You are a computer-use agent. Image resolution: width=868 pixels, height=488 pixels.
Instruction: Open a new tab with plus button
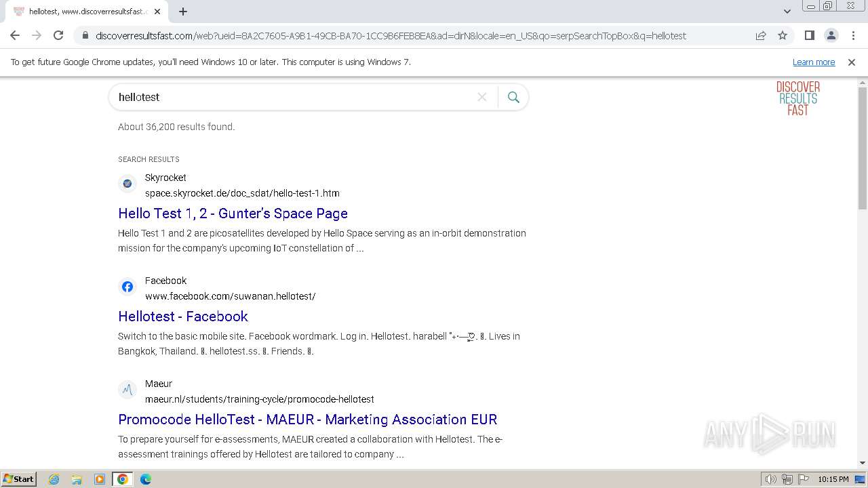tap(183, 12)
